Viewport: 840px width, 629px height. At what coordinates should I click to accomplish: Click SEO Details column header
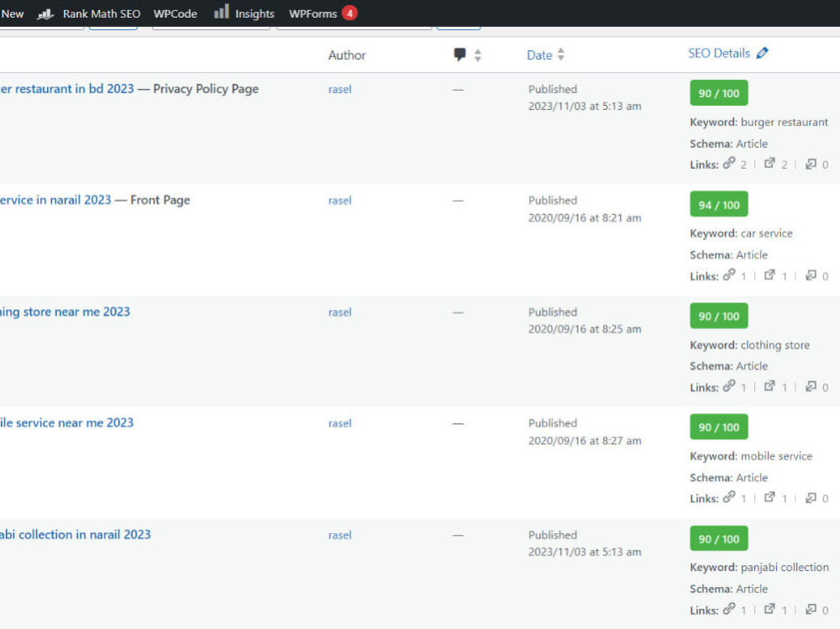[719, 53]
